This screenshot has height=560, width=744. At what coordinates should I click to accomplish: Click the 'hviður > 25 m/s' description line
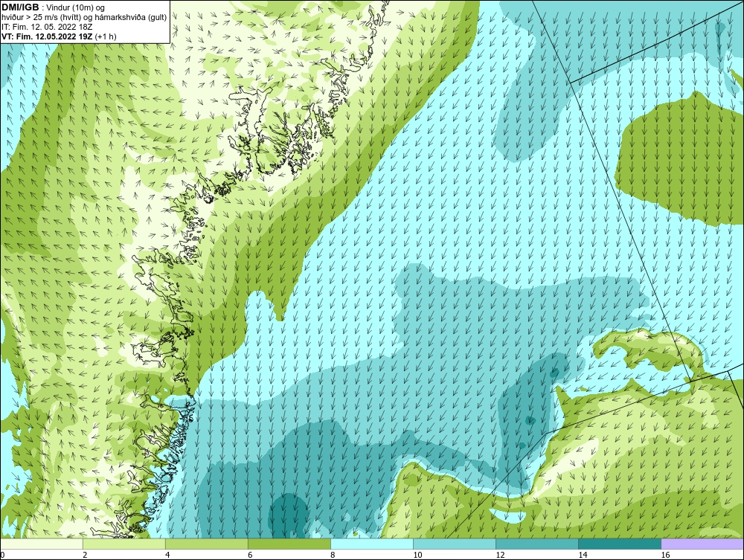click(84, 18)
